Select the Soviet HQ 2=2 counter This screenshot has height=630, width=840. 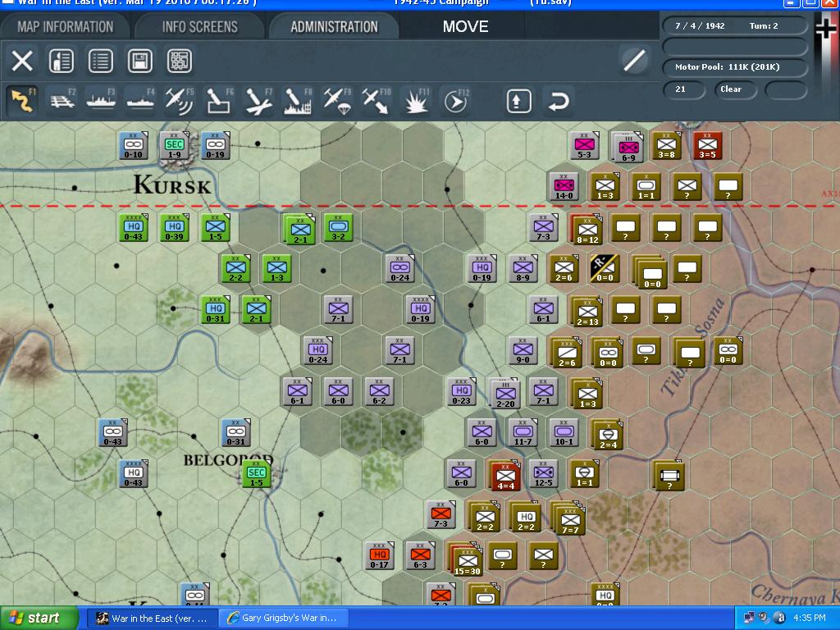(x=526, y=518)
